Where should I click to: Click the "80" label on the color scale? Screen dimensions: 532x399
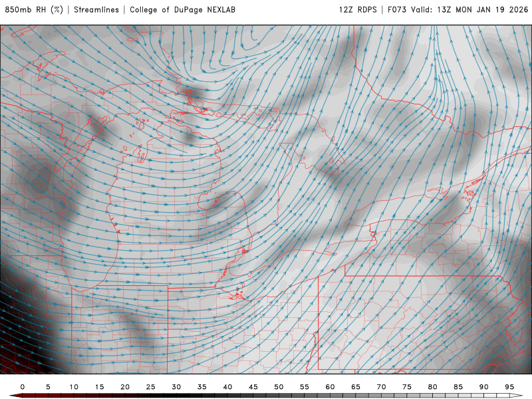click(x=432, y=387)
